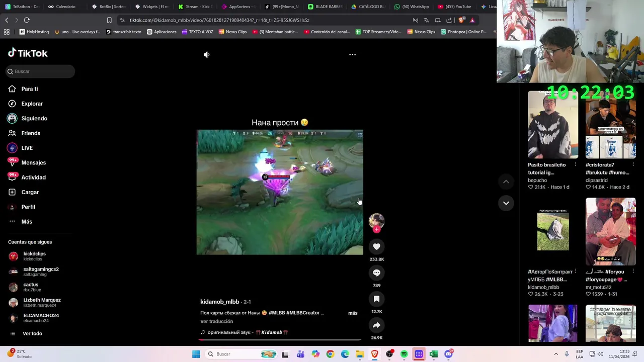Open Friends page

tap(31, 133)
